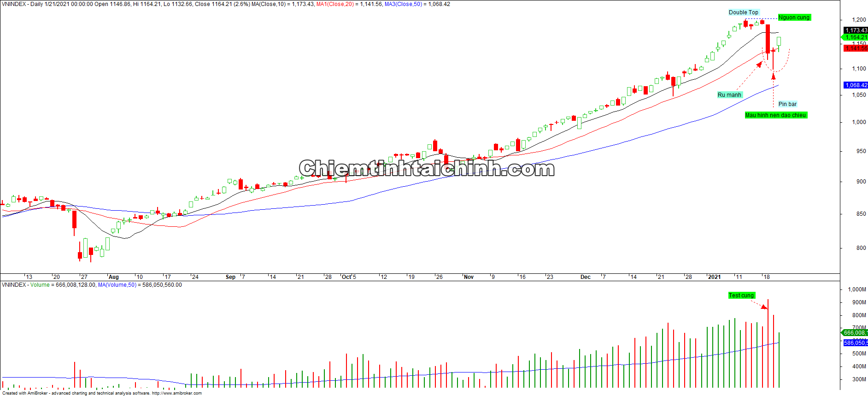This screenshot has width=868, height=396.
Task: Select the Mau hinh nen dao chieu label
Action: [x=775, y=115]
